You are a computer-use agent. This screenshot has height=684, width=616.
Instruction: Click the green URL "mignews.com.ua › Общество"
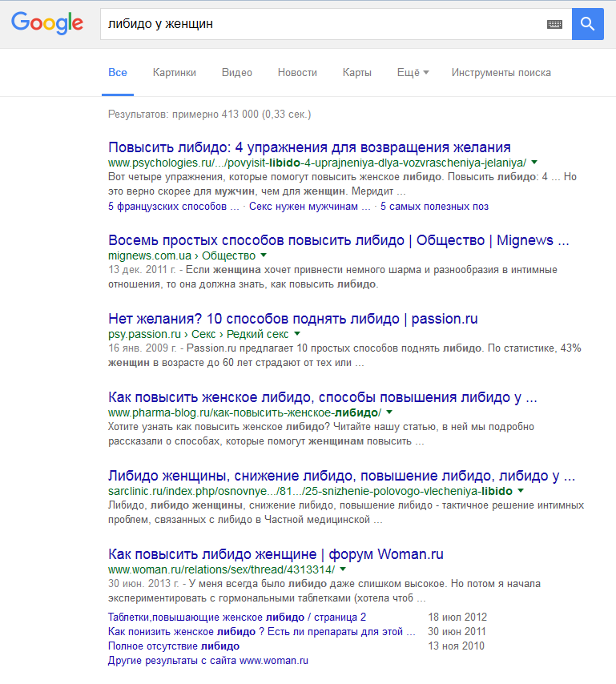pyautogui.click(x=182, y=255)
